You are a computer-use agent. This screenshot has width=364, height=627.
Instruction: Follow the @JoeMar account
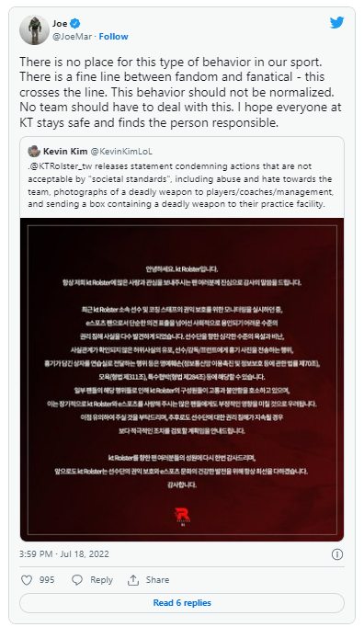point(114,37)
